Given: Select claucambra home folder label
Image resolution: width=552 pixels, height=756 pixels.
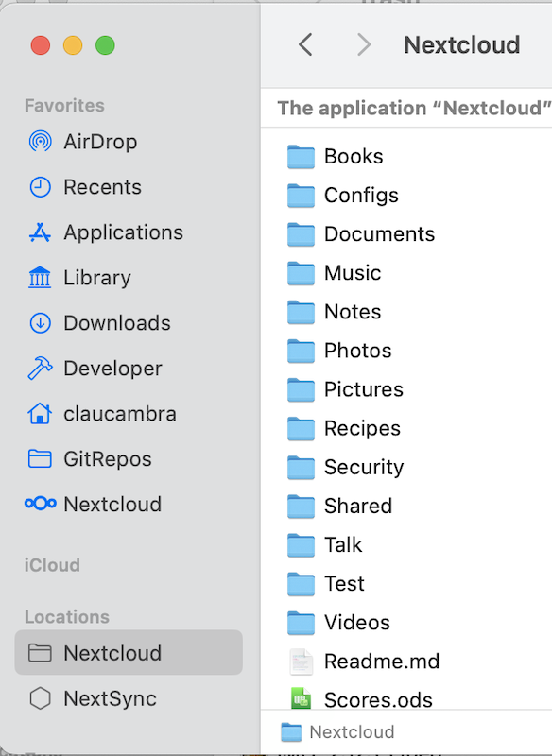Looking at the screenshot, I should [x=120, y=414].
